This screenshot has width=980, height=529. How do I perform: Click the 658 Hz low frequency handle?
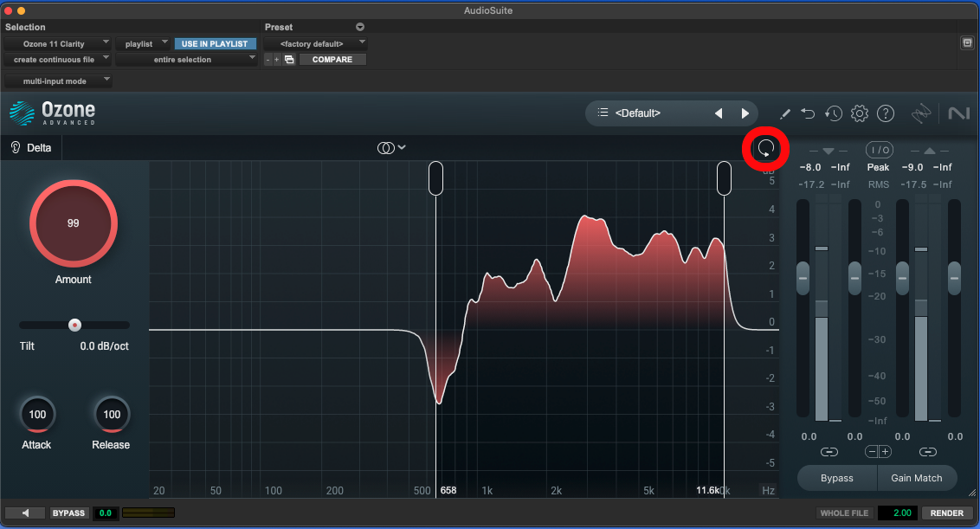click(435, 178)
